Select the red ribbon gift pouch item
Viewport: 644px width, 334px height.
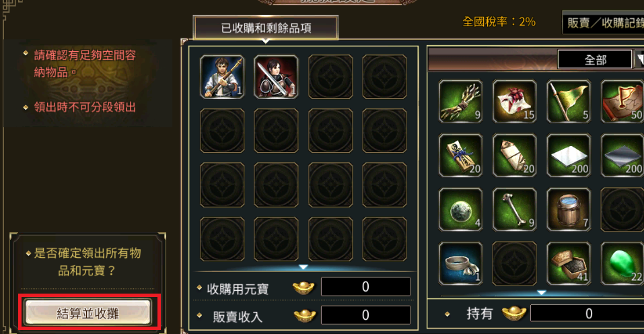[x=515, y=102]
